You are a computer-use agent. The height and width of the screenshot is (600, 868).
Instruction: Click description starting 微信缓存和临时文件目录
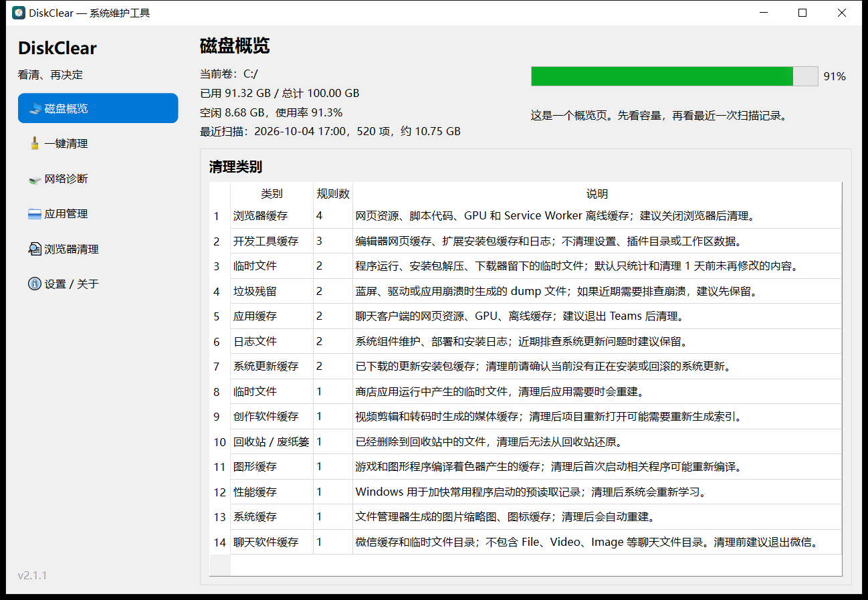coord(597,542)
